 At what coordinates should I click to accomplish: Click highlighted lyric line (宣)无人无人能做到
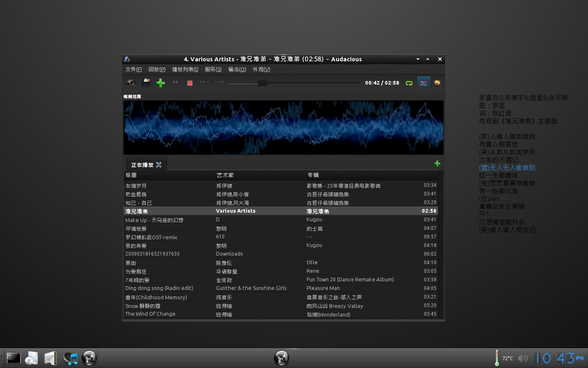507,168
